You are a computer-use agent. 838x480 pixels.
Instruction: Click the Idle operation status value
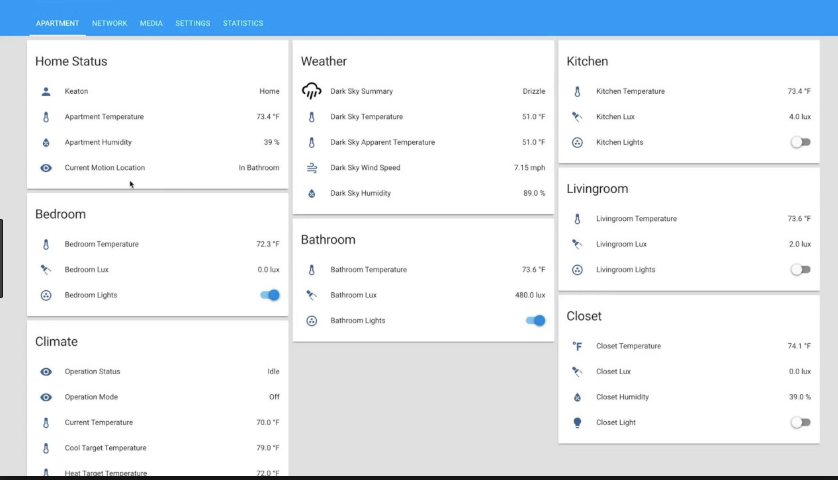pos(273,371)
